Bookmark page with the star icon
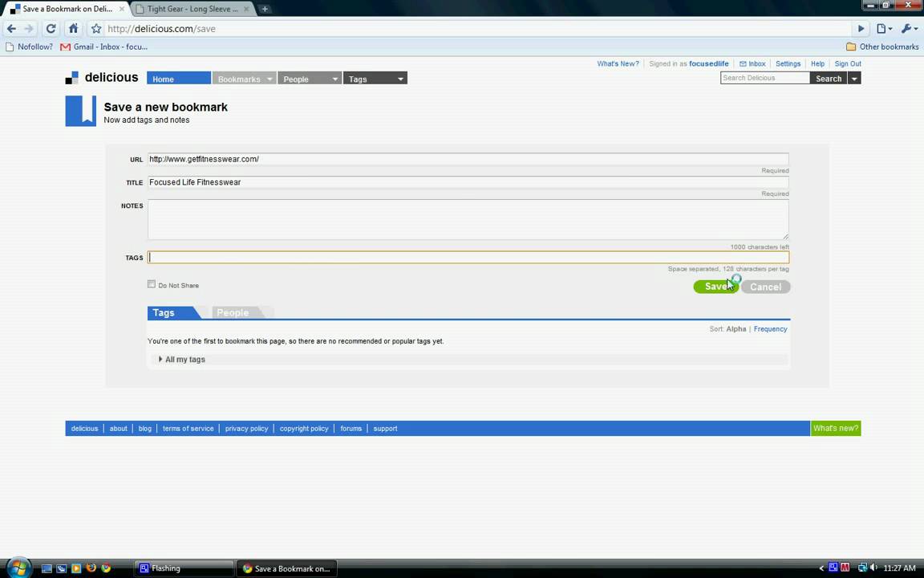The width and height of the screenshot is (924, 578). tap(96, 28)
